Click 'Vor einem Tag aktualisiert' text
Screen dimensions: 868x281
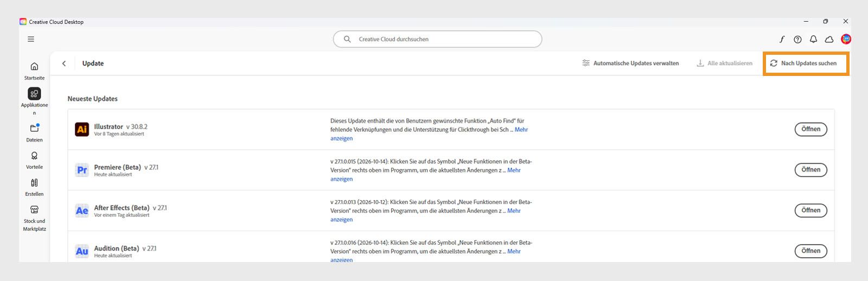[x=122, y=215]
